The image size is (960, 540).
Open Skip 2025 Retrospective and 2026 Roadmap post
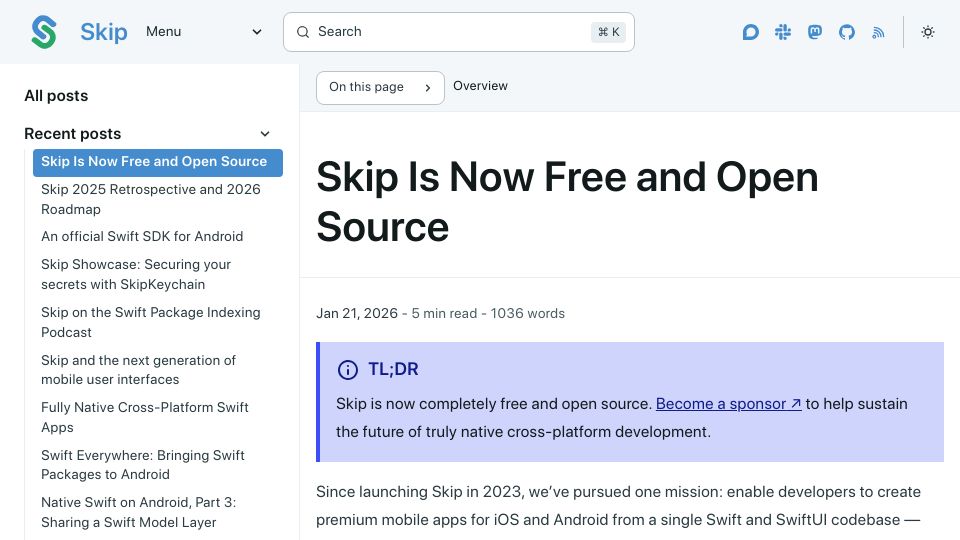151,199
